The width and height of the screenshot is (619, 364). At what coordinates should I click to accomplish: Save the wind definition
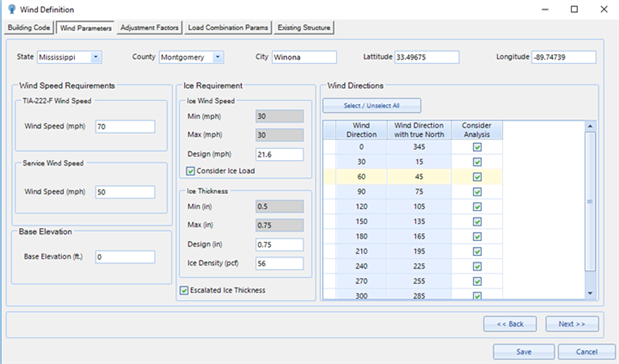[x=524, y=352]
